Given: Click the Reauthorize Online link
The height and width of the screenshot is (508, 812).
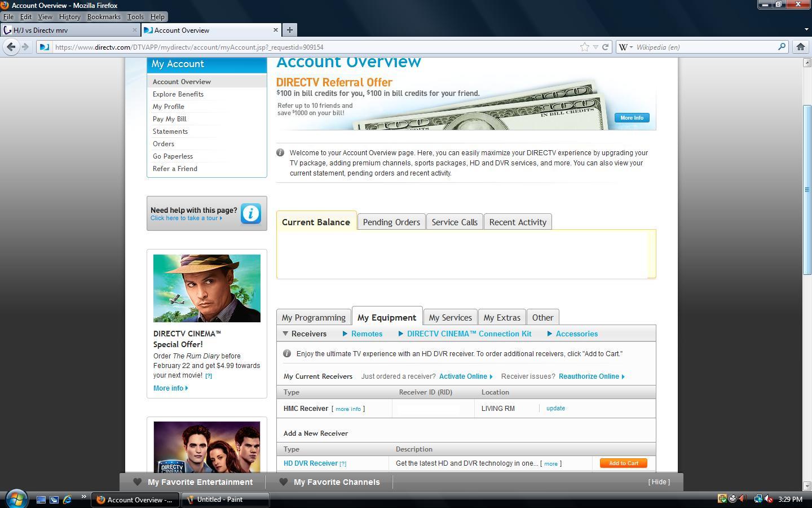Looking at the screenshot, I should 592,376.
